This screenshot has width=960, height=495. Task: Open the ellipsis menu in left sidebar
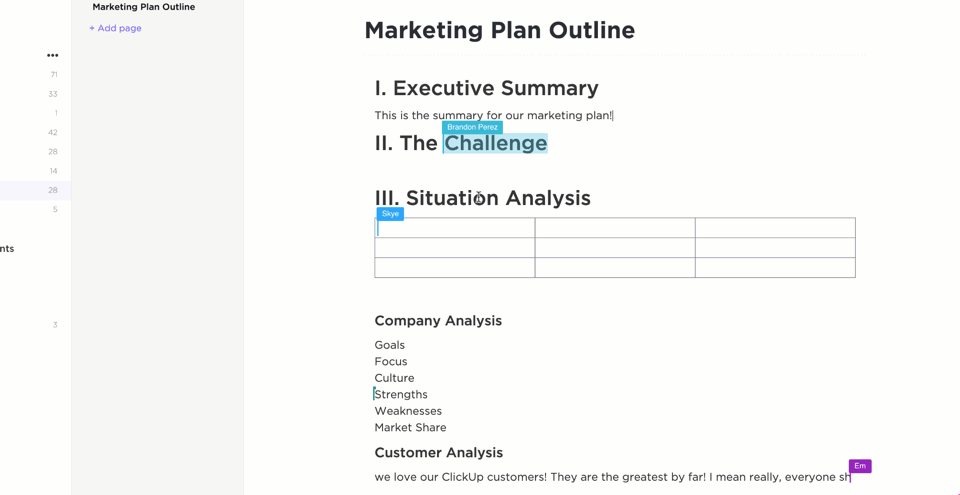click(53, 55)
